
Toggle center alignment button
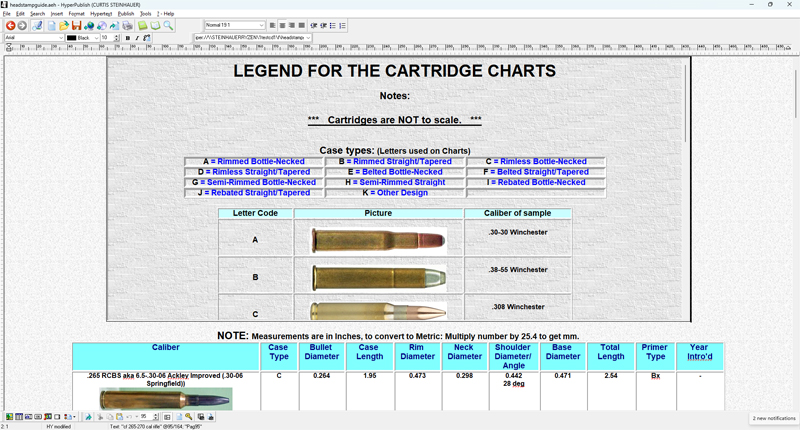(283, 26)
